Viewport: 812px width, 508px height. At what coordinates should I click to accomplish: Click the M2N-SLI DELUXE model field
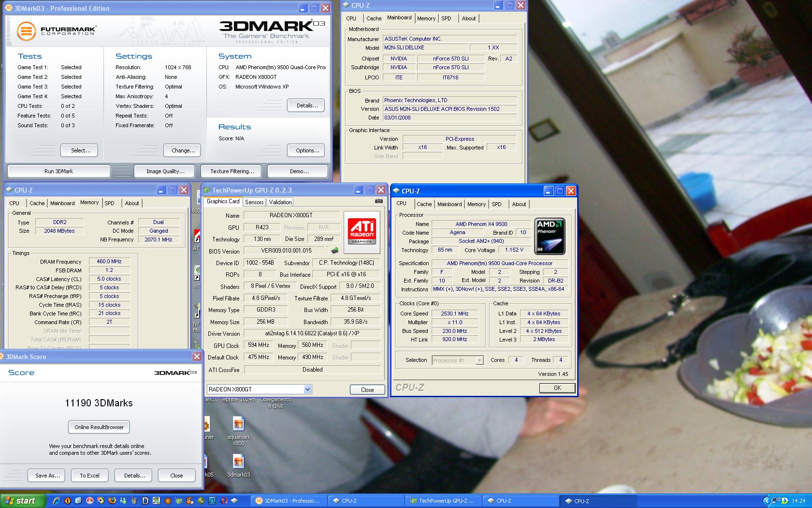[425, 48]
